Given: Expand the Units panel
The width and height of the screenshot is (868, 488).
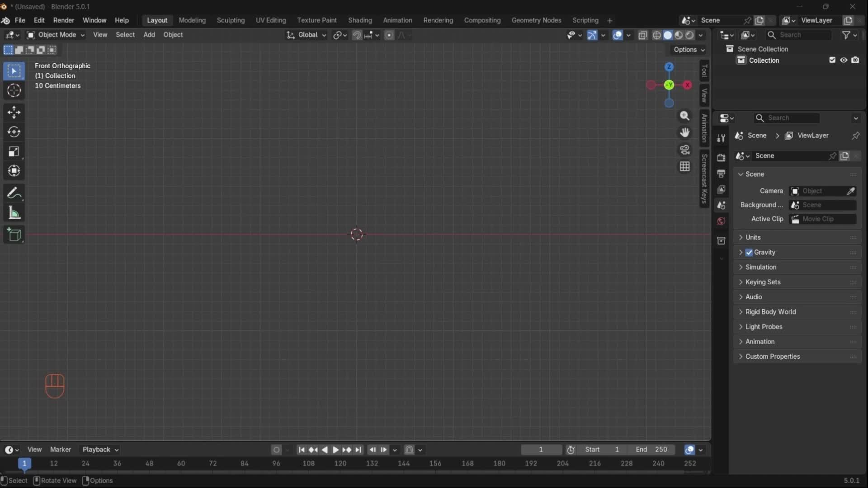Looking at the screenshot, I should [x=753, y=237].
